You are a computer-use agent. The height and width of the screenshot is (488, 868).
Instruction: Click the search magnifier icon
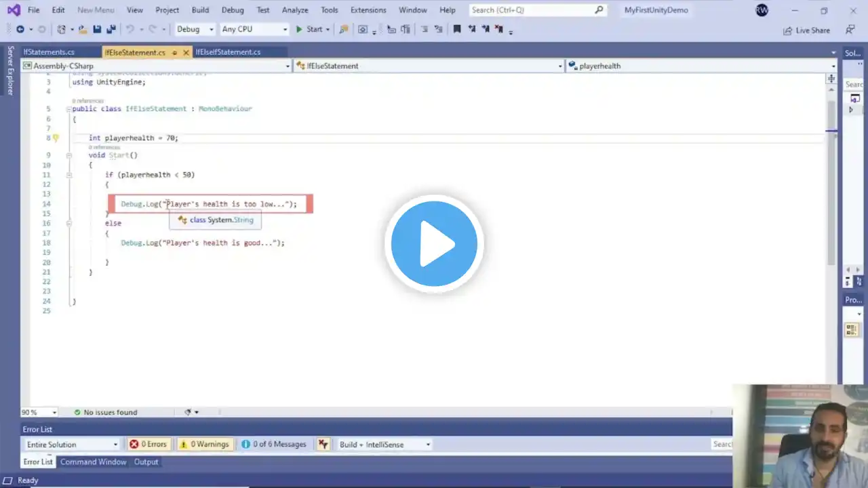[x=599, y=10]
